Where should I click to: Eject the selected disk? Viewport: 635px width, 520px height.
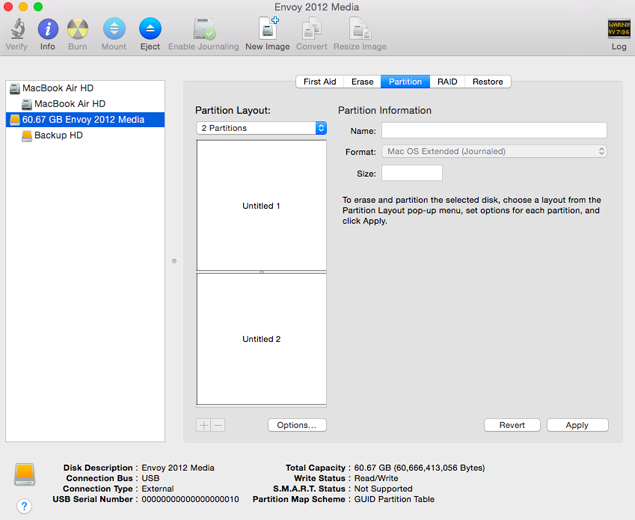point(150,29)
